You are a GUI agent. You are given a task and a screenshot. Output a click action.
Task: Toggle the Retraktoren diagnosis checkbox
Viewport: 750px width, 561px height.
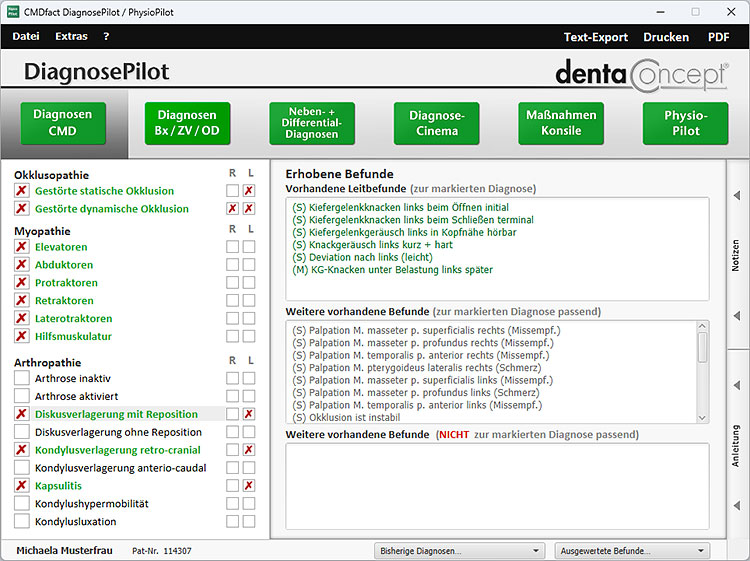point(21,300)
